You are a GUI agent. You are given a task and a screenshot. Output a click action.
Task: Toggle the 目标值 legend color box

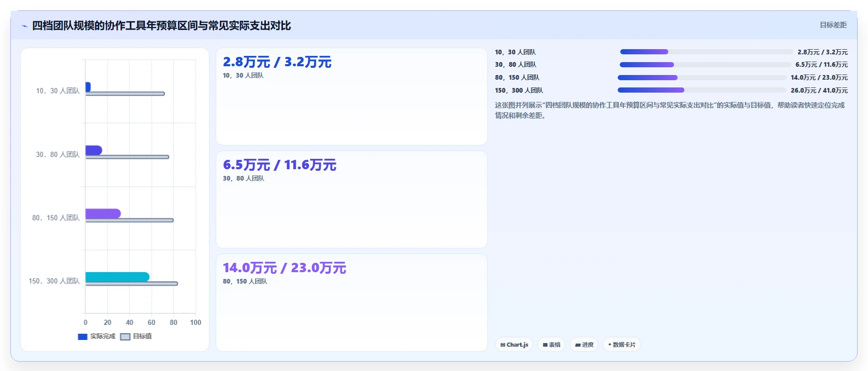pyautogui.click(x=125, y=336)
